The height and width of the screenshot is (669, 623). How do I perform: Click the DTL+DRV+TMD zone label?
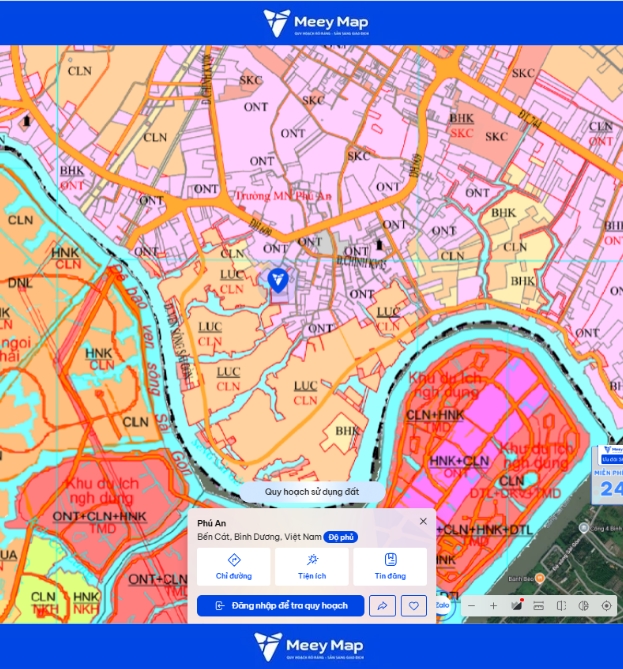pyautogui.click(x=515, y=494)
